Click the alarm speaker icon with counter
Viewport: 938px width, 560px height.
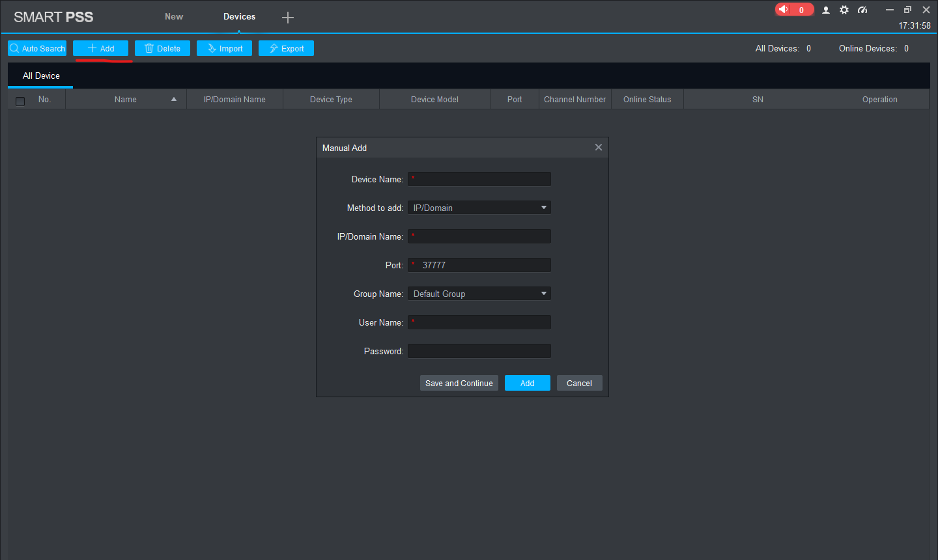tap(794, 10)
